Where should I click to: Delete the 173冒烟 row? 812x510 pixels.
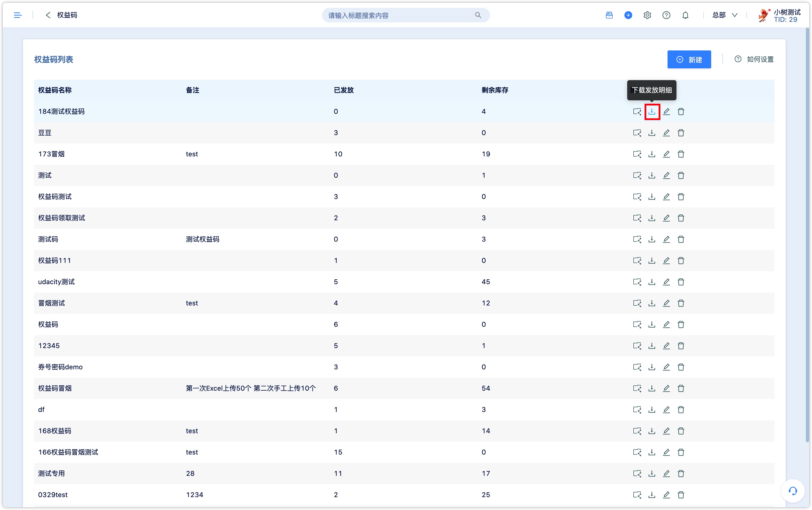coord(681,154)
